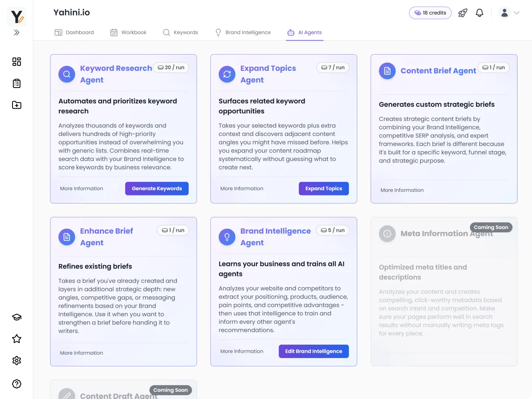Viewport: 532px width, 399px height.
Task: Click the Edit Brand Intelligence button
Action: pos(314,351)
